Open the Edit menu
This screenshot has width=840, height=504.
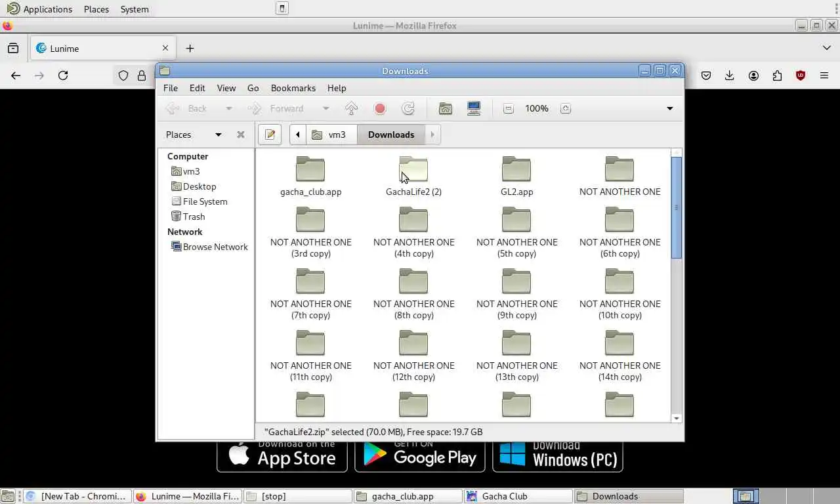click(197, 88)
